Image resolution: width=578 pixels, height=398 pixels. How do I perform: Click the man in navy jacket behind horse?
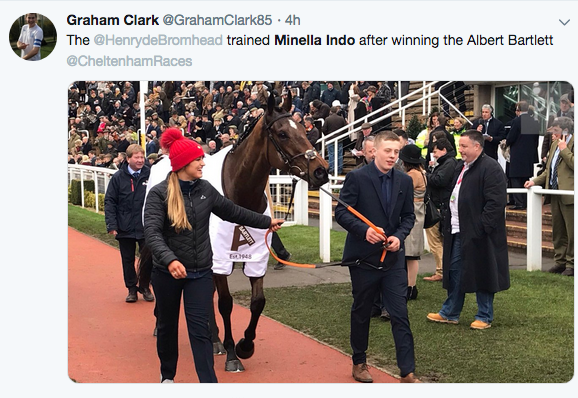126,223
